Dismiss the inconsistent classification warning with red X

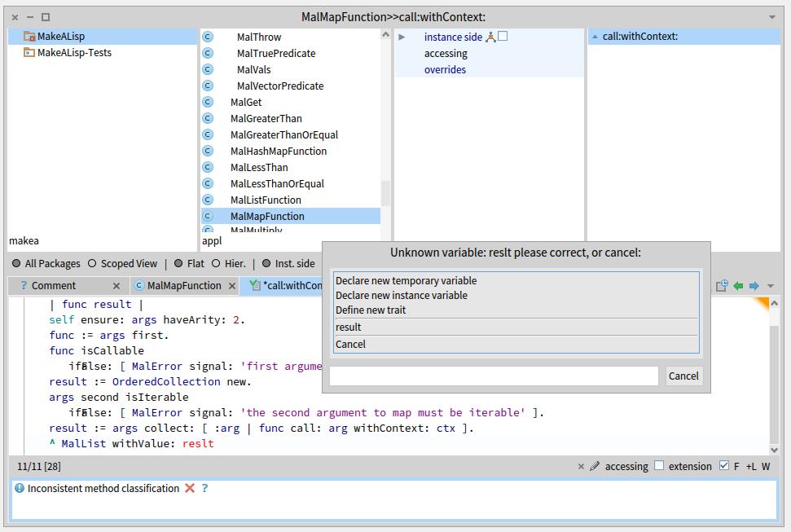(190, 488)
